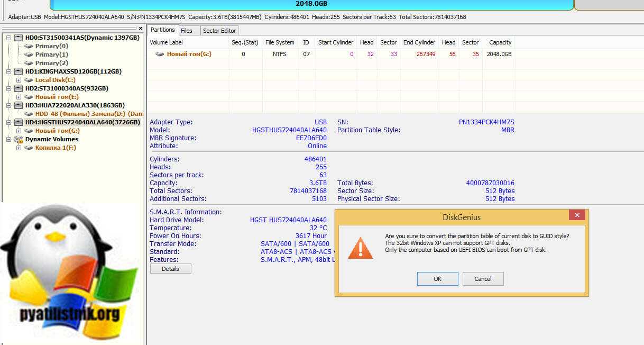Click the volume icon in the partitions table

pos(159,54)
